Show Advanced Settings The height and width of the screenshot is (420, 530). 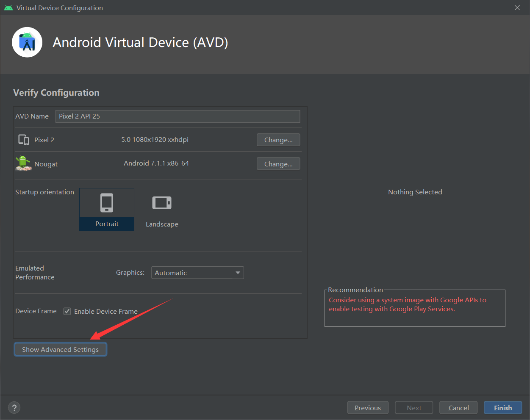point(60,349)
